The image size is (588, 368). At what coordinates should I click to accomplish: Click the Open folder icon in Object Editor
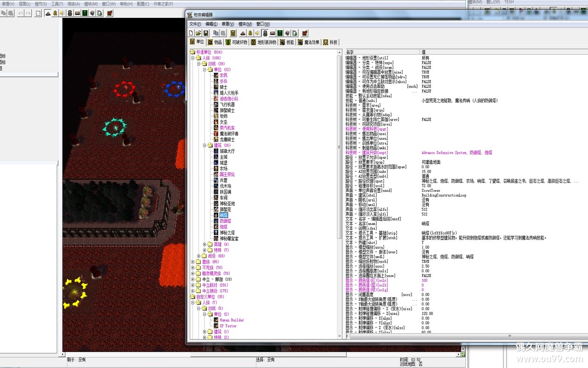[198, 33]
